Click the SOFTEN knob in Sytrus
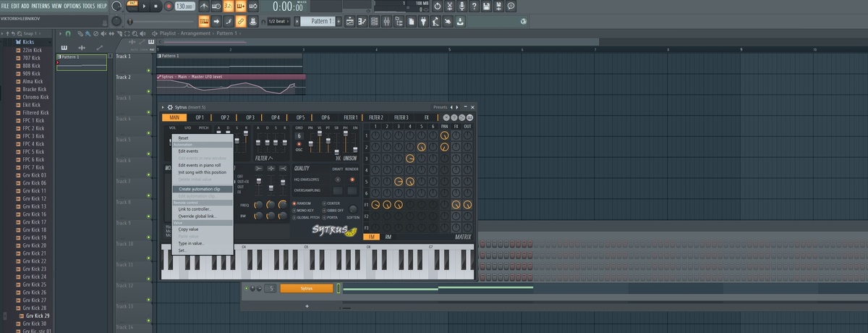The height and width of the screenshot is (333, 868). click(353, 209)
